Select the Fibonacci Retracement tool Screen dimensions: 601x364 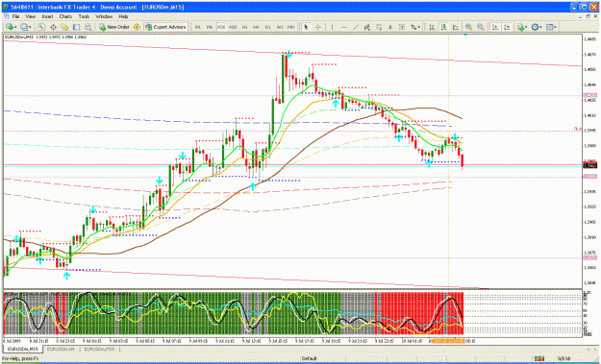point(379,27)
